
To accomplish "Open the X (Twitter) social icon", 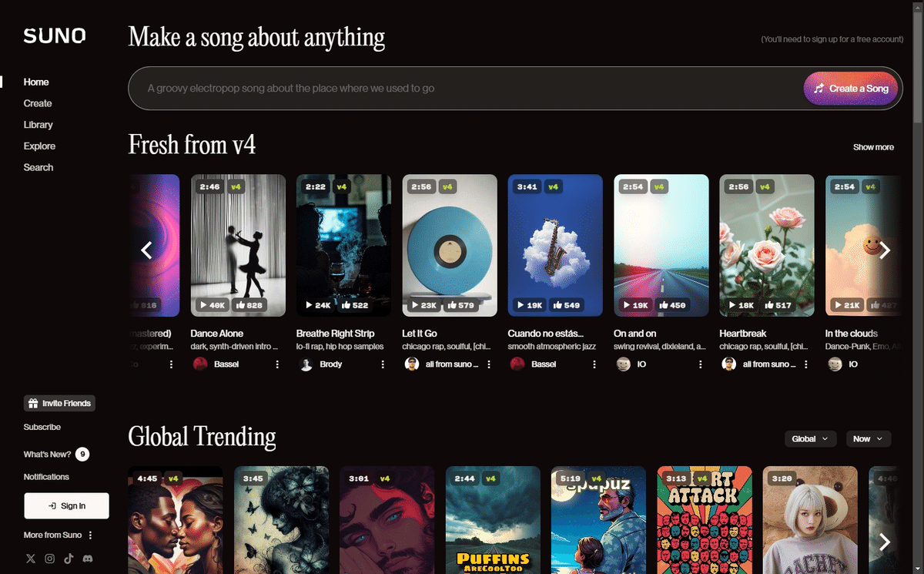I will 31,559.
